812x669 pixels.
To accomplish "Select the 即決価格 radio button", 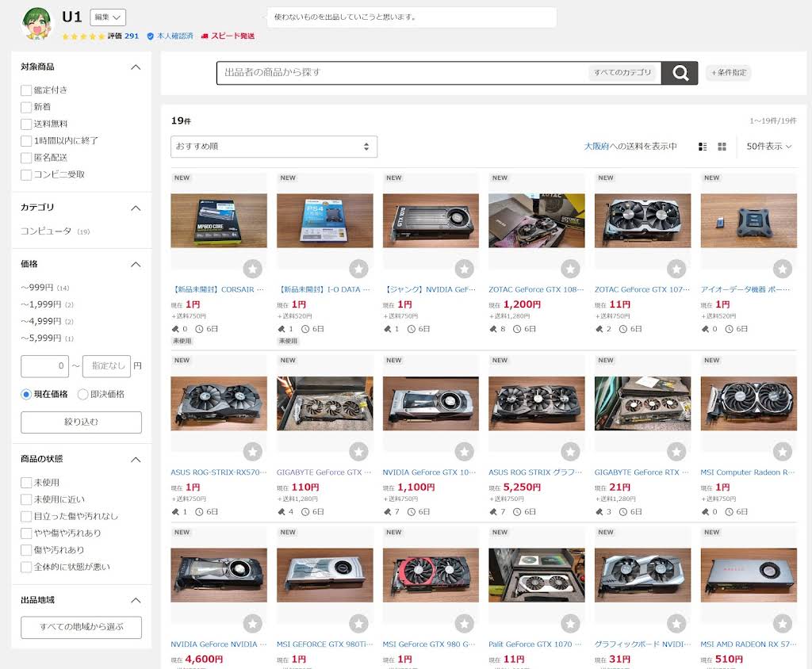I will coord(82,395).
